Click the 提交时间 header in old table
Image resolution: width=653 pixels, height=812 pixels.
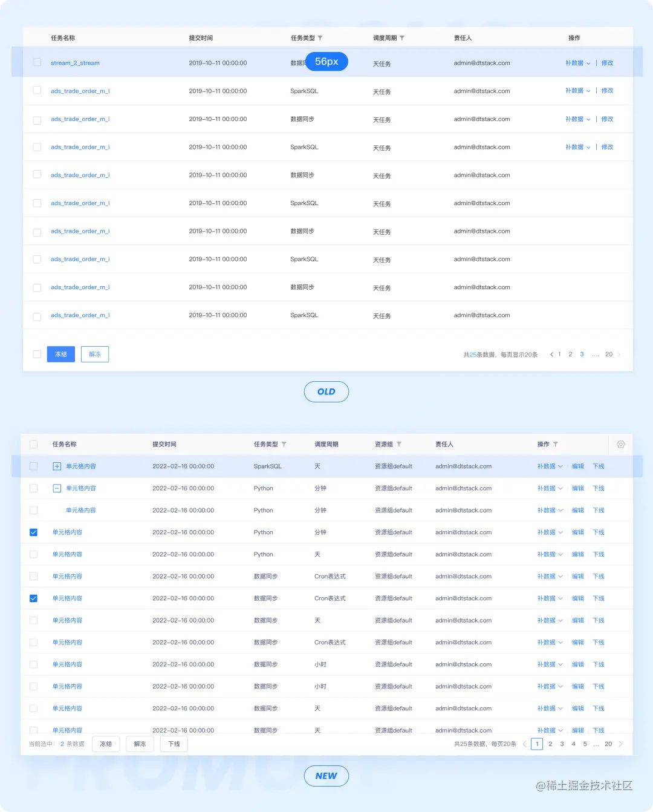click(201, 38)
